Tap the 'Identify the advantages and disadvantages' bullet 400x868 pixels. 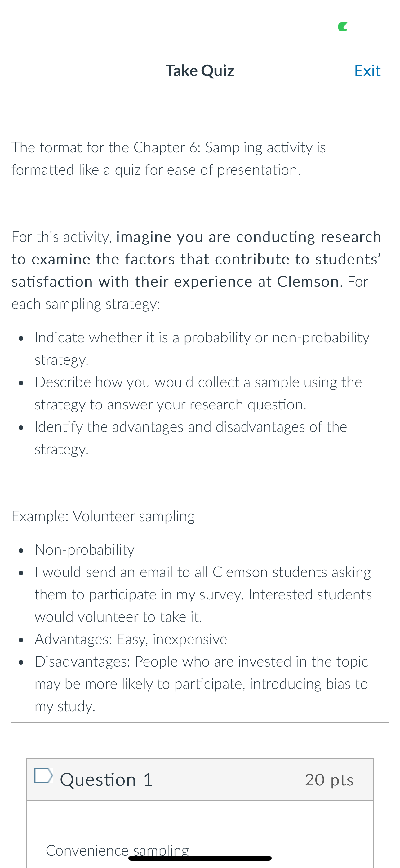click(191, 438)
